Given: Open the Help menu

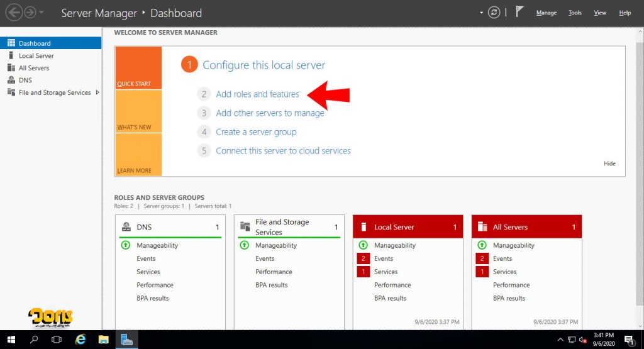Looking at the screenshot, I should (x=625, y=13).
